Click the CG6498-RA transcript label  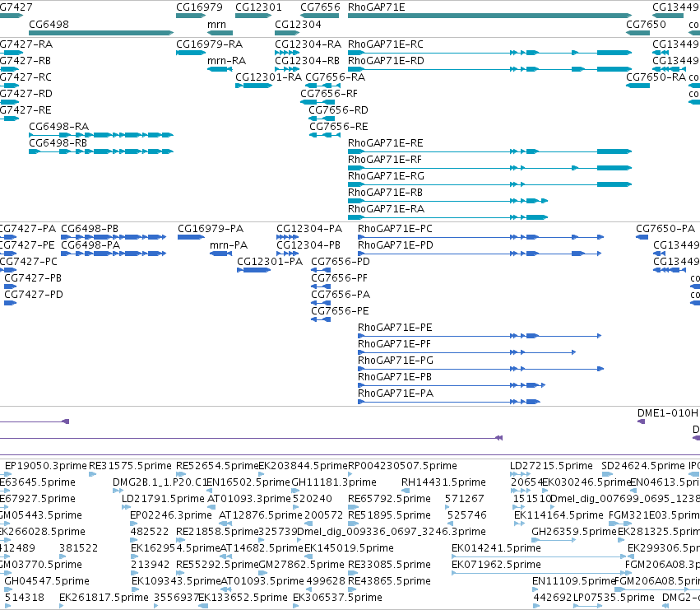click(59, 127)
